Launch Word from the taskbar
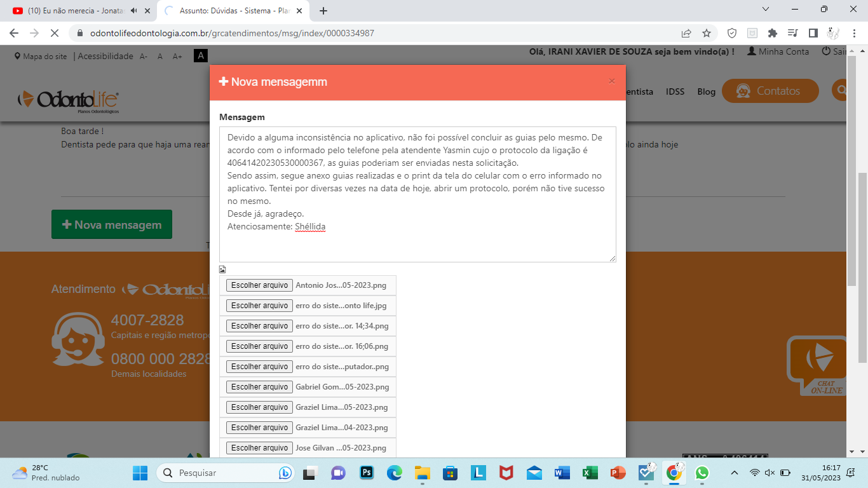The height and width of the screenshot is (488, 868). point(562,473)
